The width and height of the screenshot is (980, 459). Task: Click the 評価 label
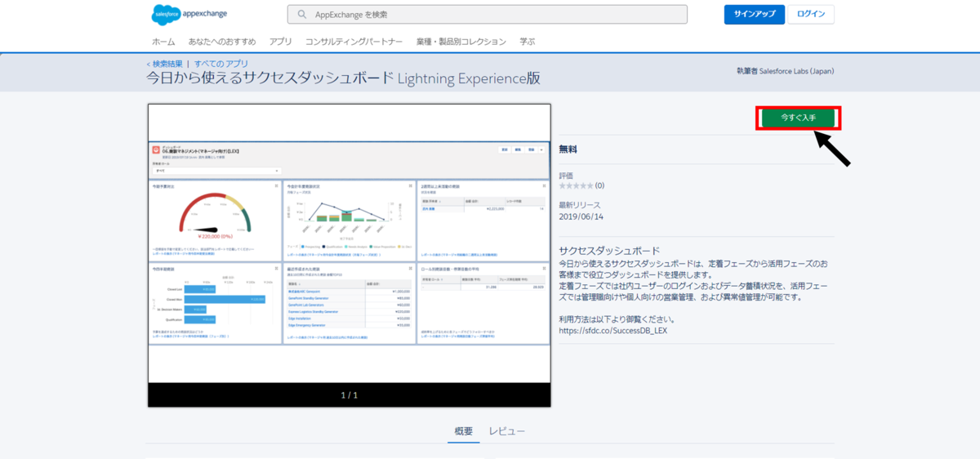[x=566, y=176]
